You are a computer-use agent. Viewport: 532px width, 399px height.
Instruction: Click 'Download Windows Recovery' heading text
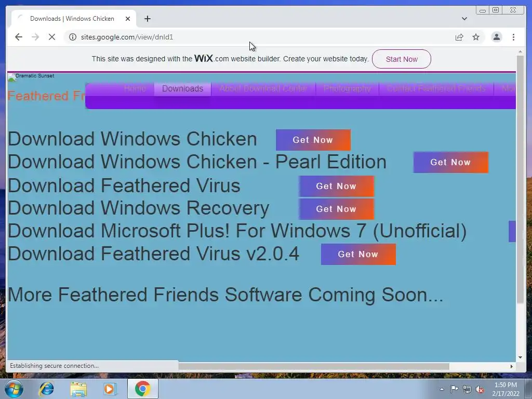[138, 208]
